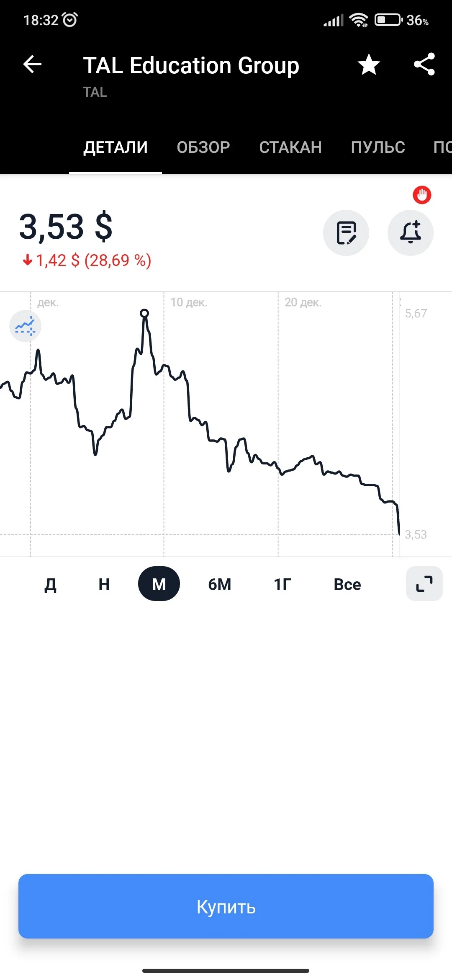
Task: Switch to the ОБЗОР tab
Action: pos(203,147)
